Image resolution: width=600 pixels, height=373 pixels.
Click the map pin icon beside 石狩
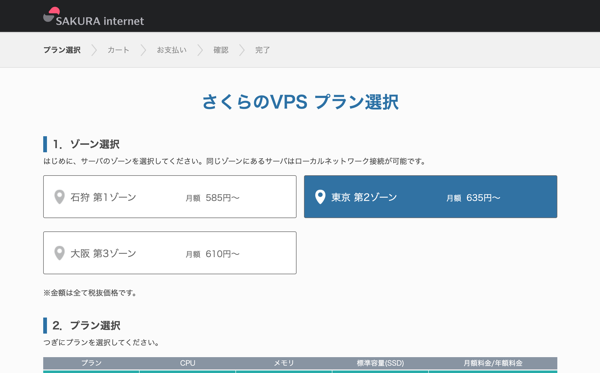point(59,197)
